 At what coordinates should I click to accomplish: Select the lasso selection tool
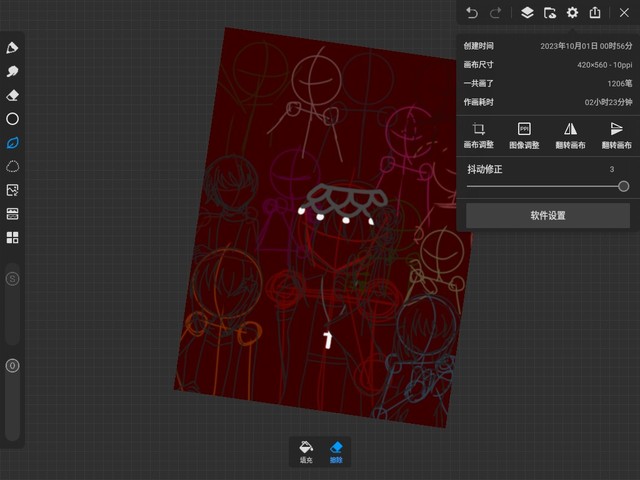tap(13, 166)
